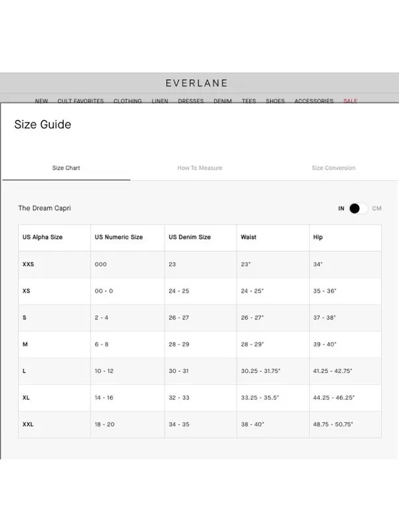399x532 pixels.
Task: Open the DRESSES menu item
Action: pos(191,101)
